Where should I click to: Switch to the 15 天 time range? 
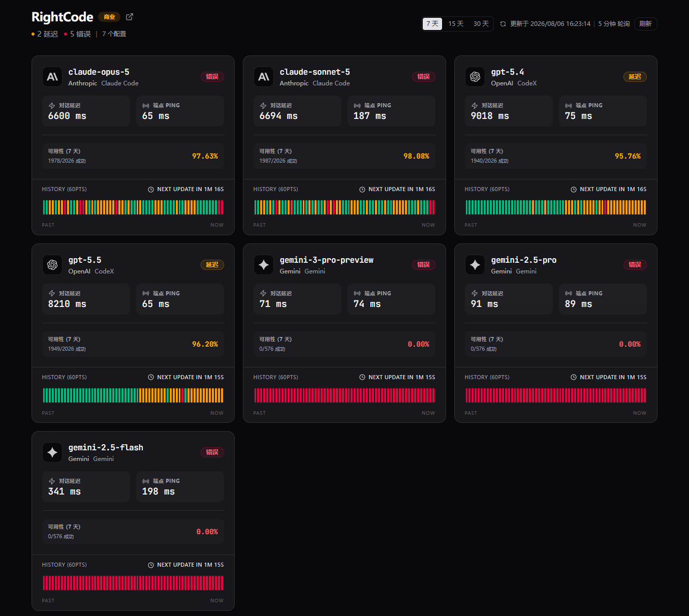pyautogui.click(x=456, y=24)
